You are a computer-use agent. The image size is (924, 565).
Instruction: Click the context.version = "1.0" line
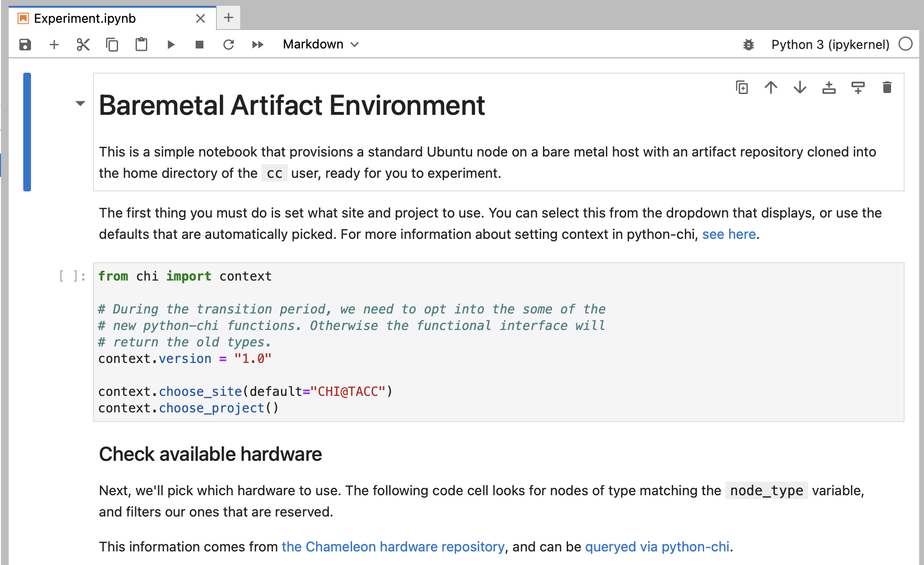185,359
